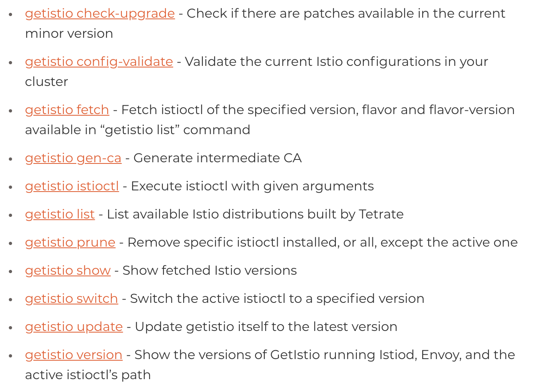
Task: Click the 'Show fetched Istio versions' text
Action: (x=209, y=271)
